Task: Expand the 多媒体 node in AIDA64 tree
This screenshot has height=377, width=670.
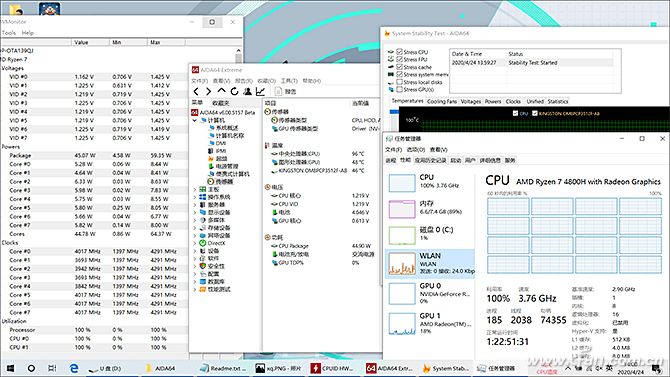Action: tap(195, 220)
